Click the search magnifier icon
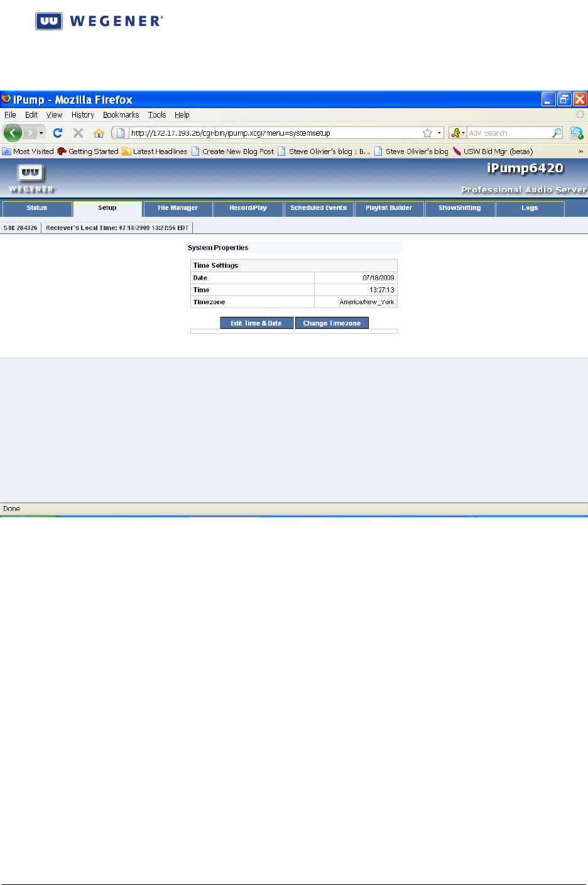The height and width of the screenshot is (885, 588). (557, 133)
